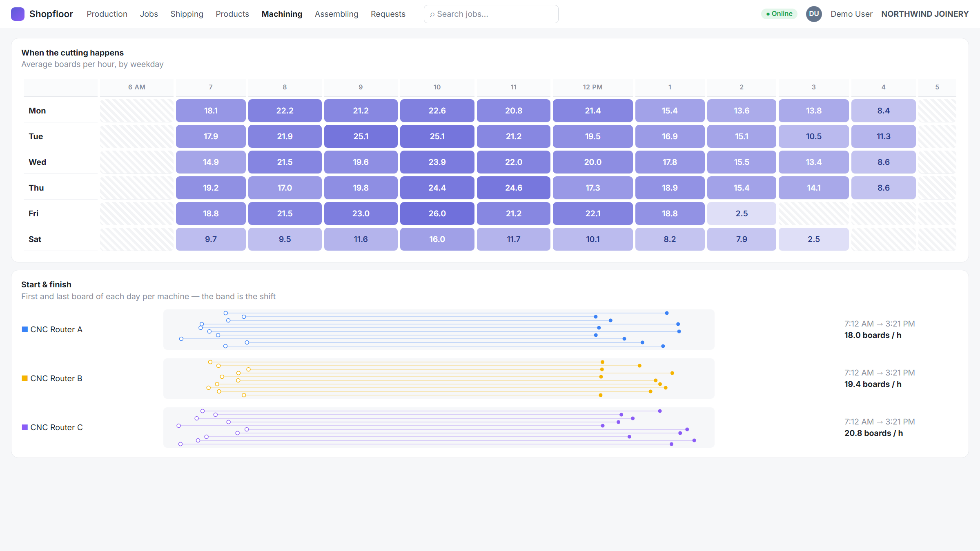Click the Saturday 10 o'clock cell 16.0

437,239
